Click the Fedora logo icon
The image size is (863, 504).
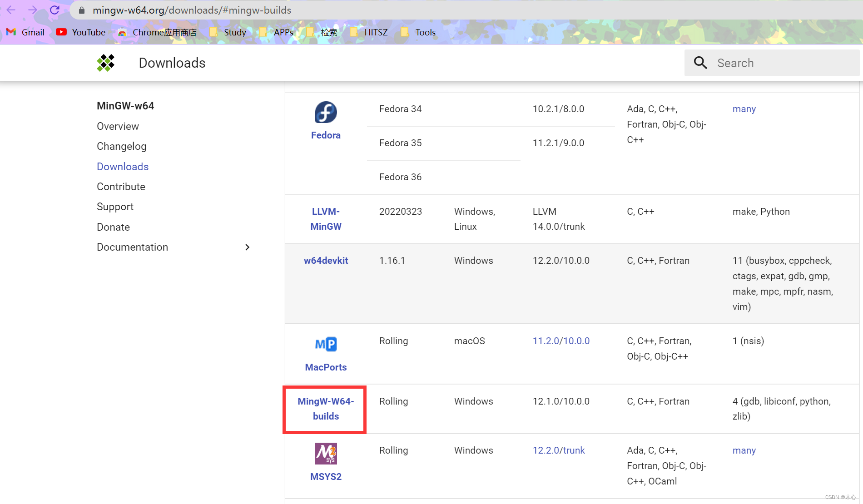tap(326, 113)
